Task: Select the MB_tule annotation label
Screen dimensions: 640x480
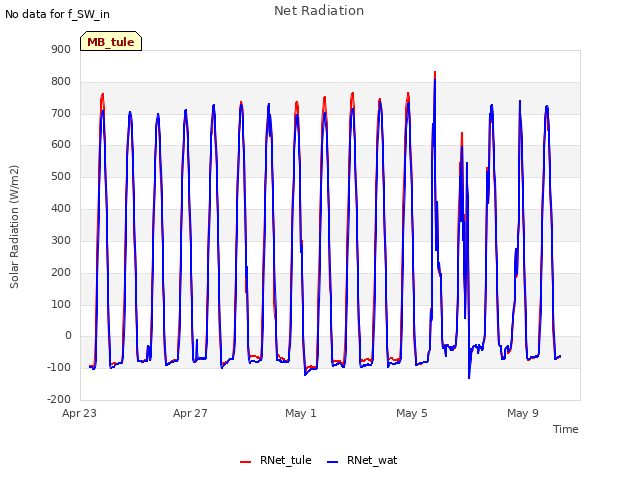Action: click(111, 42)
